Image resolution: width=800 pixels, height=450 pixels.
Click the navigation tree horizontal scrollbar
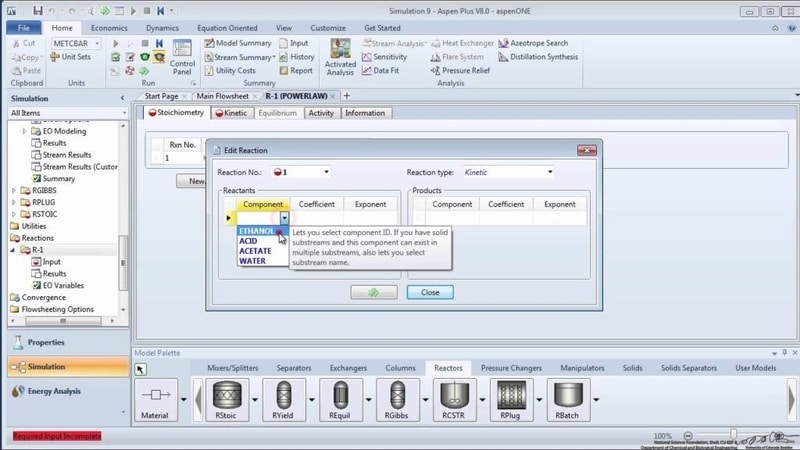(63, 321)
